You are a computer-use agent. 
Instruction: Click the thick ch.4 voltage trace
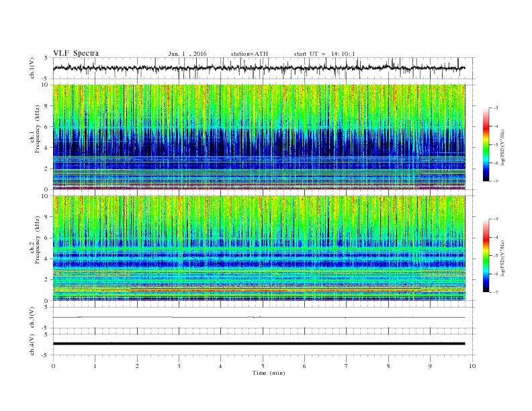(259, 344)
